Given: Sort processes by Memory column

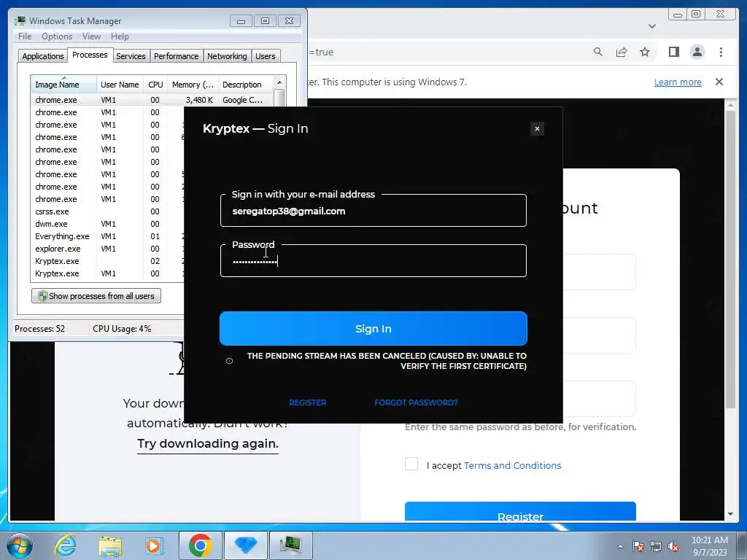Looking at the screenshot, I should pos(193,85).
